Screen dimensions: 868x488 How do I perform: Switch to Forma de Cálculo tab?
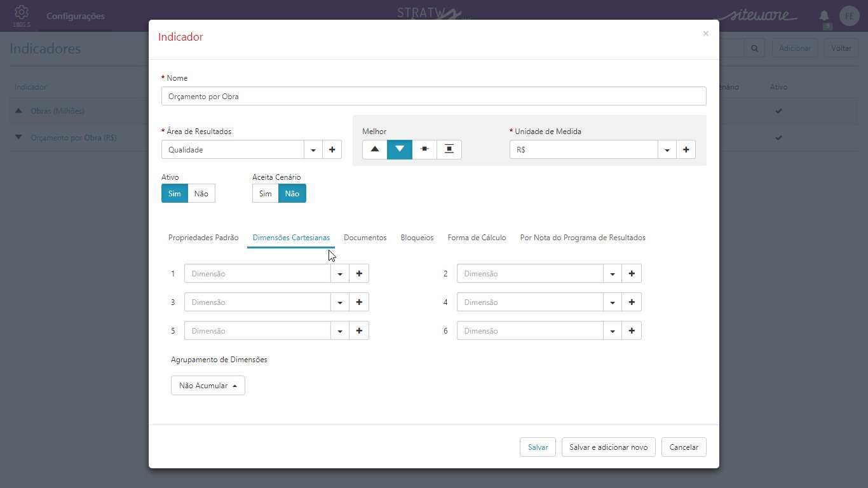[x=477, y=238]
